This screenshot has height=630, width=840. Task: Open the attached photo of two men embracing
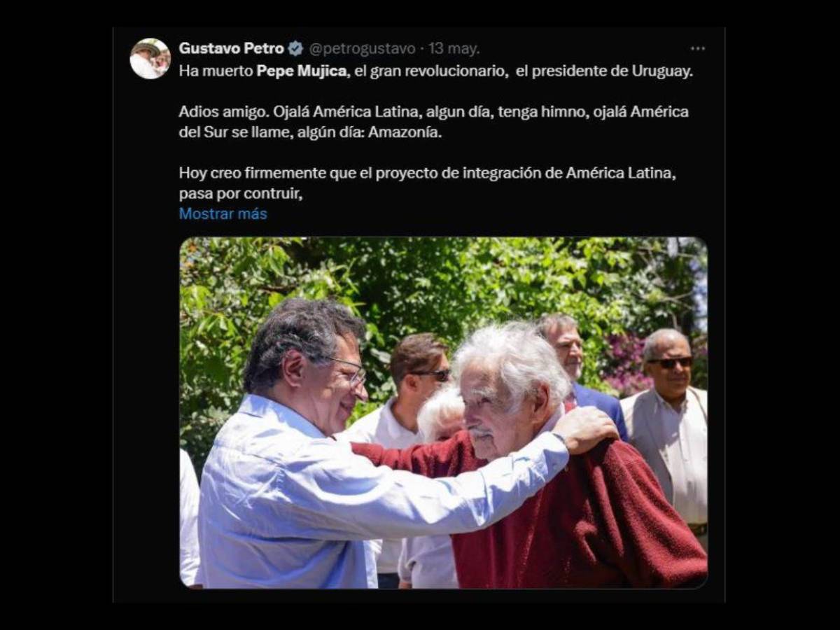pos(443,413)
